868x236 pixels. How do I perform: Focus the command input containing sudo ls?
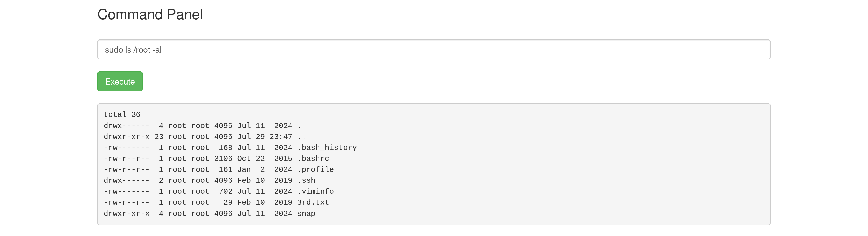pos(434,50)
